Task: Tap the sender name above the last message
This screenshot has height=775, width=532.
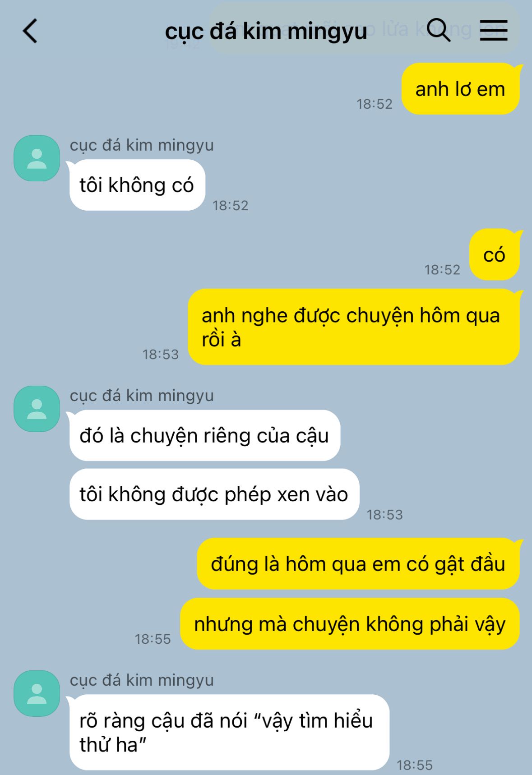Action: [x=142, y=680]
